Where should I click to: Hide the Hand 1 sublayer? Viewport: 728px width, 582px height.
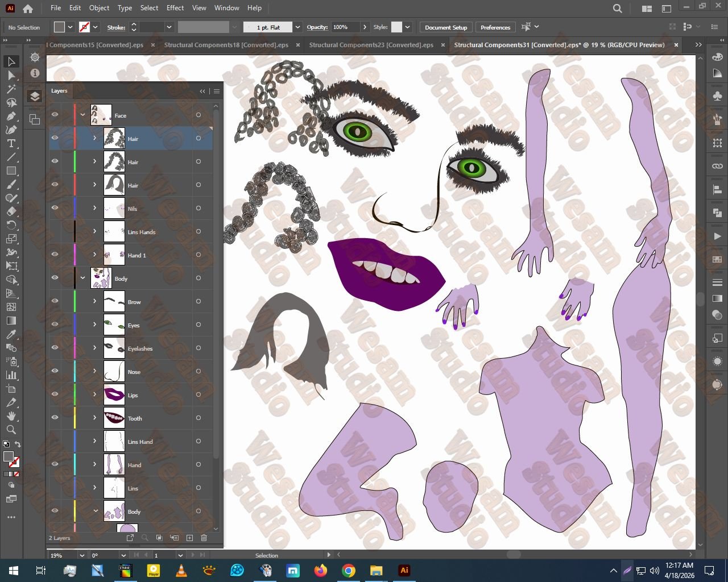click(55, 255)
